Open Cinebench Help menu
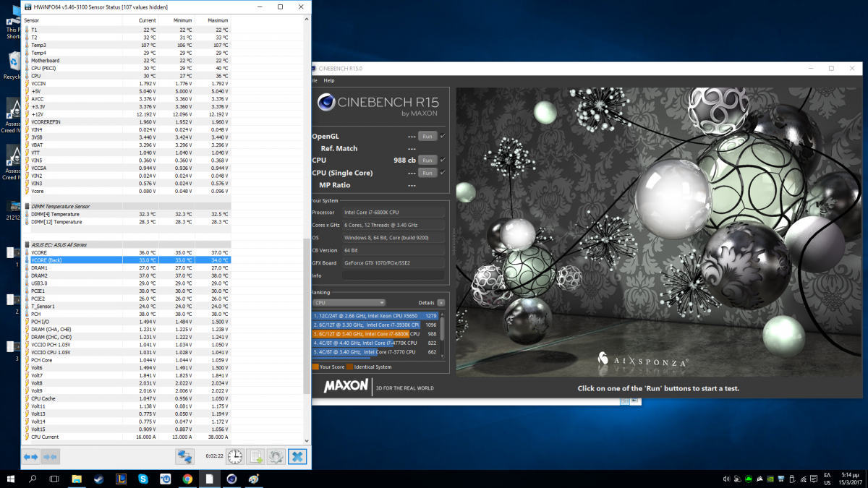868x488 pixels. pyautogui.click(x=329, y=80)
